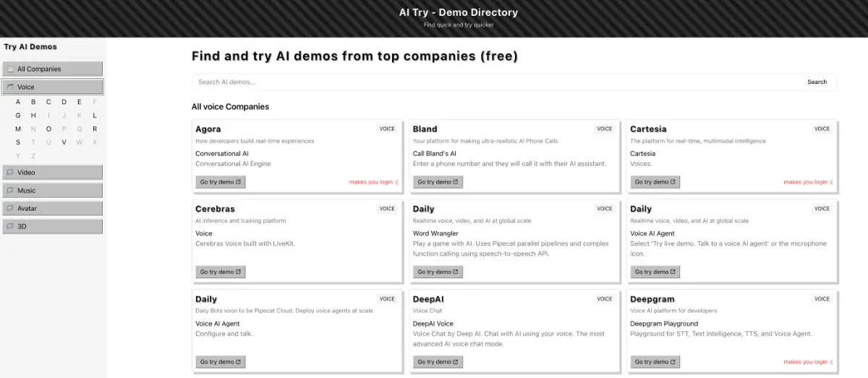Click the Agora card title
Viewport: 868px width, 378px height.
point(208,129)
